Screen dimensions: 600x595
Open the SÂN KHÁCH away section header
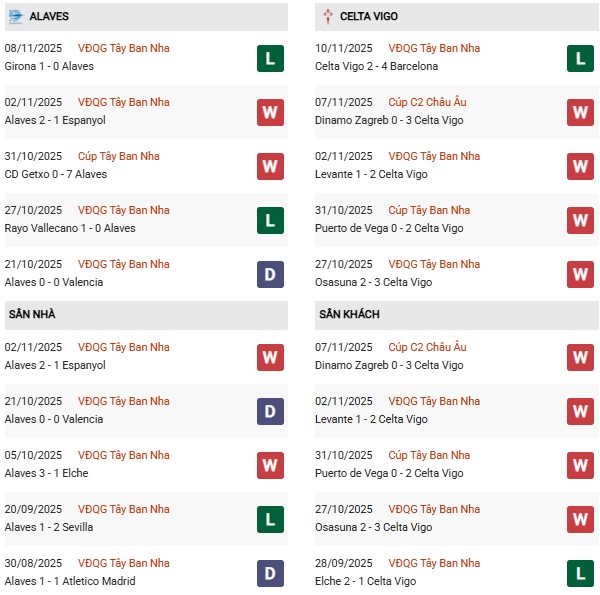pos(349,314)
